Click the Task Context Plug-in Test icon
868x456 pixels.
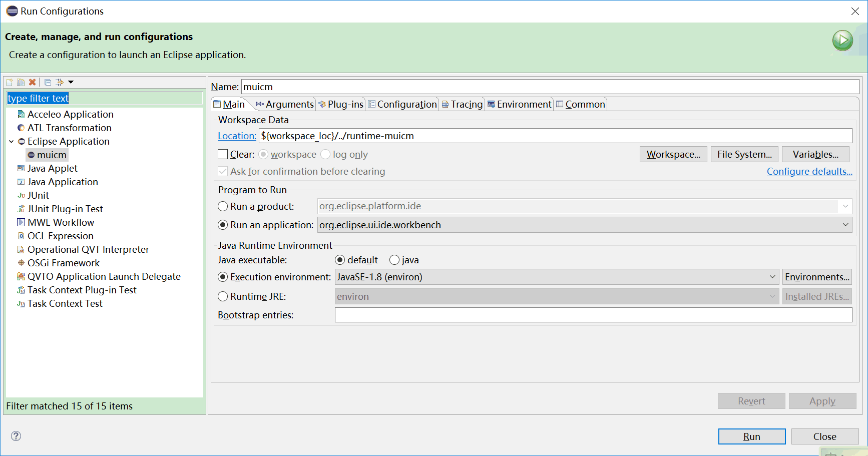coord(21,290)
